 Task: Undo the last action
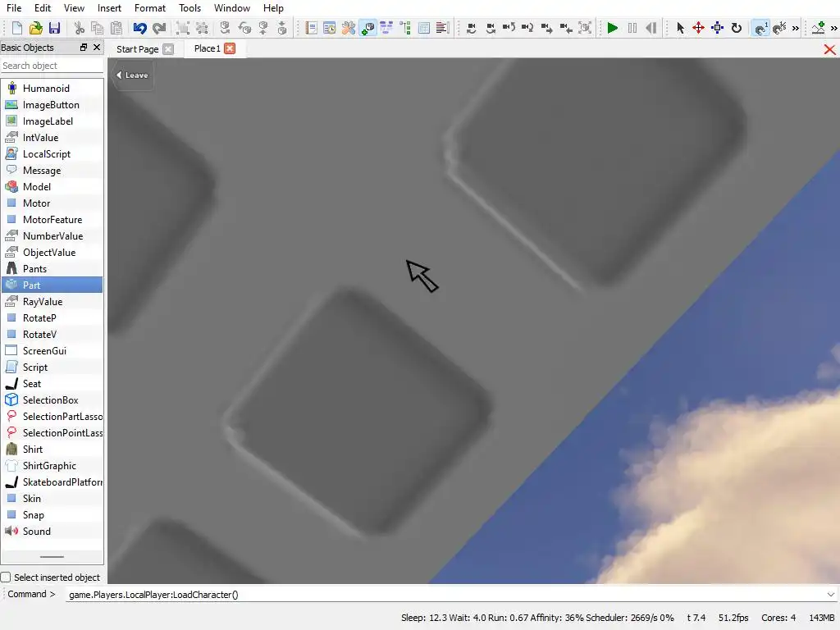(139, 28)
